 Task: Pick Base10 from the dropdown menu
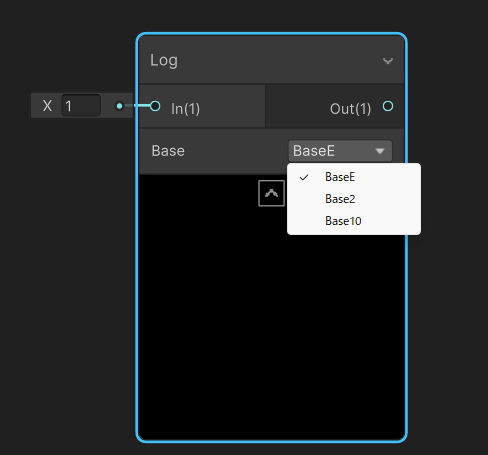tap(354, 221)
